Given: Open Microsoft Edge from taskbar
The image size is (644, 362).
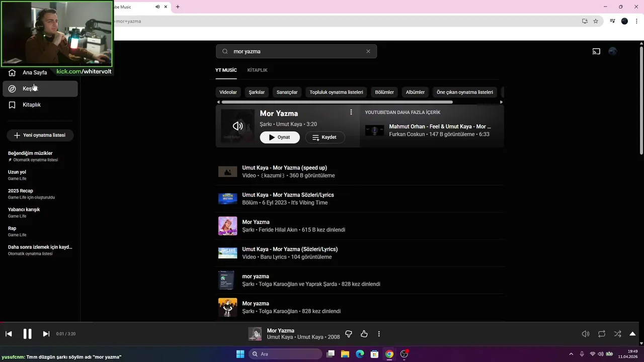Looking at the screenshot, I should pyautogui.click(x=360, y=354).
